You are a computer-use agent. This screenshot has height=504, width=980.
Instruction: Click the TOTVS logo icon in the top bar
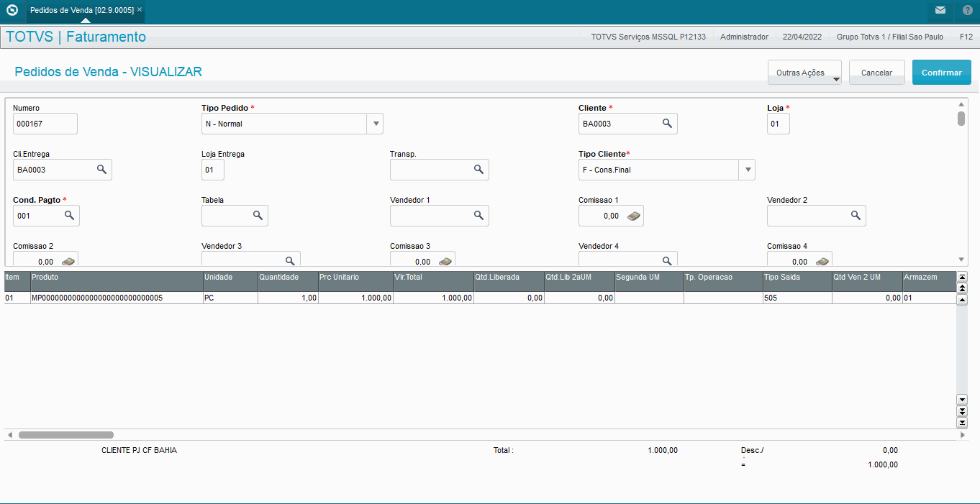click(12, 10)
